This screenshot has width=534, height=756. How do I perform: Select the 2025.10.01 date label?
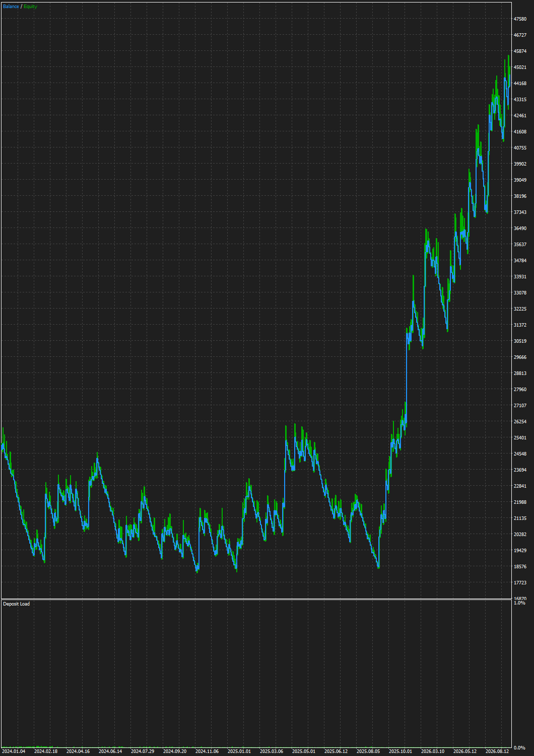click(x=400, y=751)
